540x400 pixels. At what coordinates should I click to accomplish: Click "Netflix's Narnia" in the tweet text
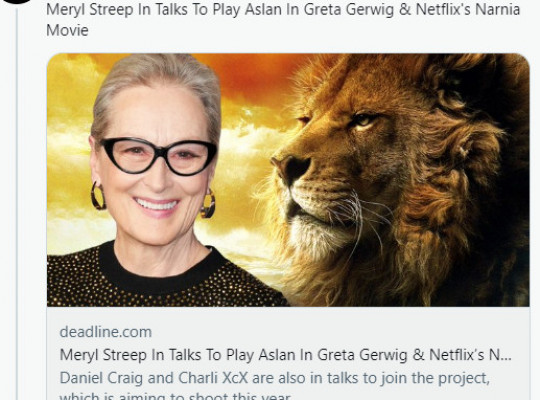coord(468,9)
